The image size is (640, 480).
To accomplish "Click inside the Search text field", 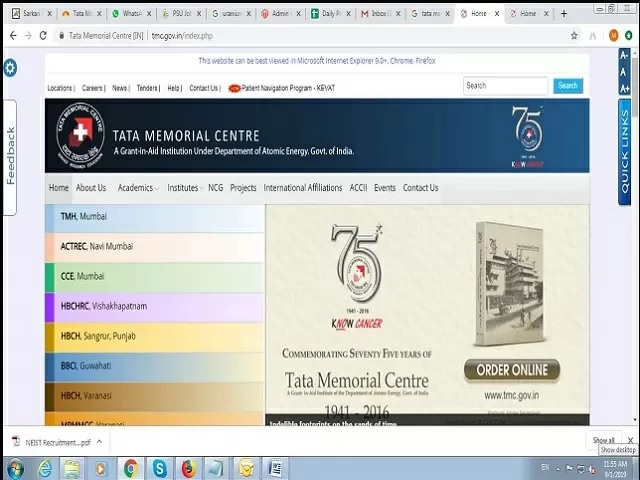I will [x=505, y=86].
